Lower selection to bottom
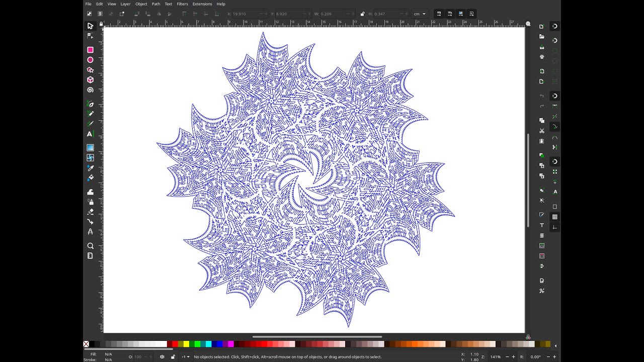The width and height of the screenshot is (644, 362). pyautogui.click(x=217, y=14)
